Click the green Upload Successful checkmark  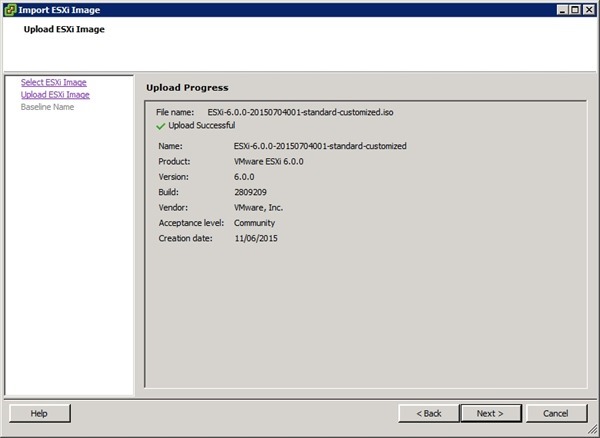(161, 126)
